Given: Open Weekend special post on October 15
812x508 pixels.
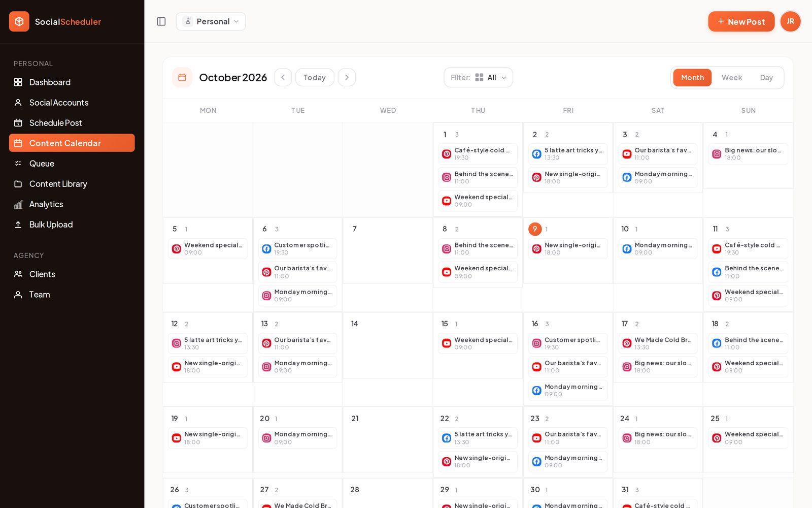Looking at the screenshot, I should 478,343.
